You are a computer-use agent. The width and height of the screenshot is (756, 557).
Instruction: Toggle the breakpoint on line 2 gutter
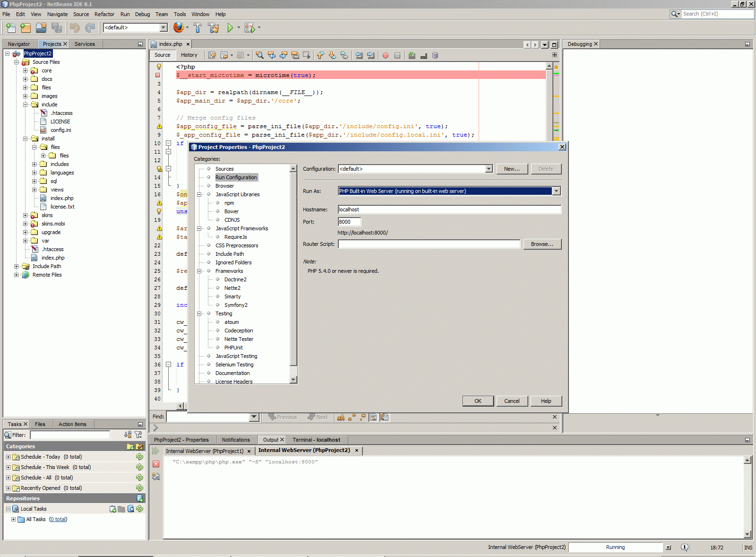point(157,75)
